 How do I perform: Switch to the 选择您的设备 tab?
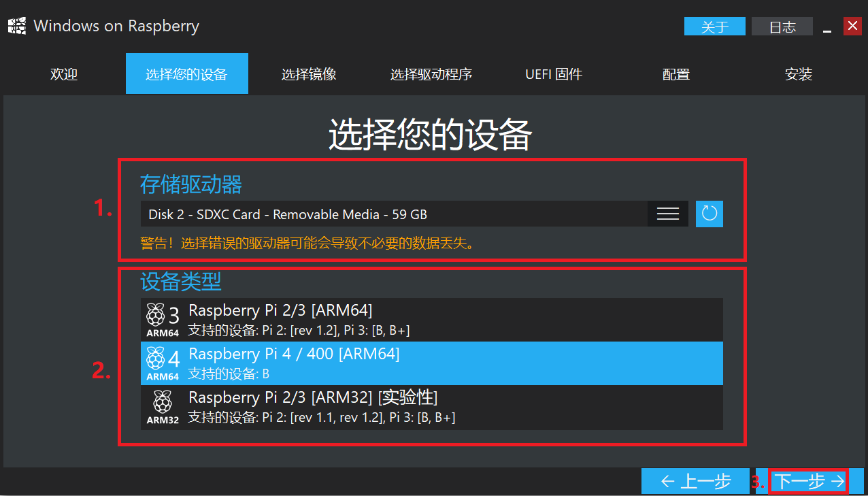187,74
